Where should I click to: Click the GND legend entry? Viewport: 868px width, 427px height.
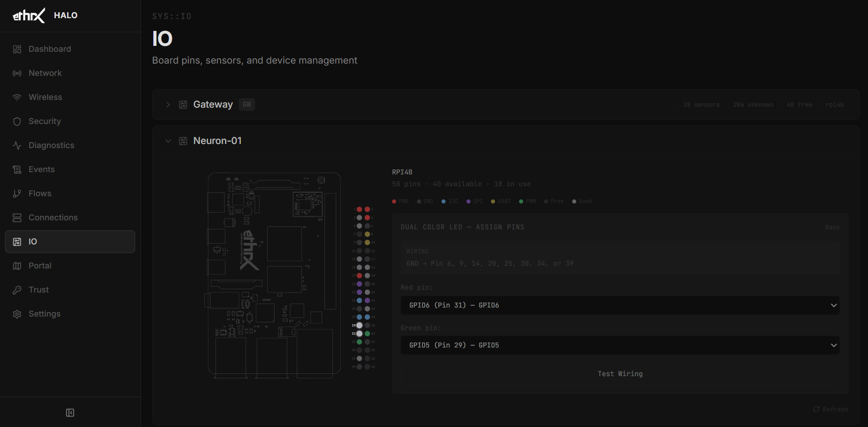click(425, 201)
